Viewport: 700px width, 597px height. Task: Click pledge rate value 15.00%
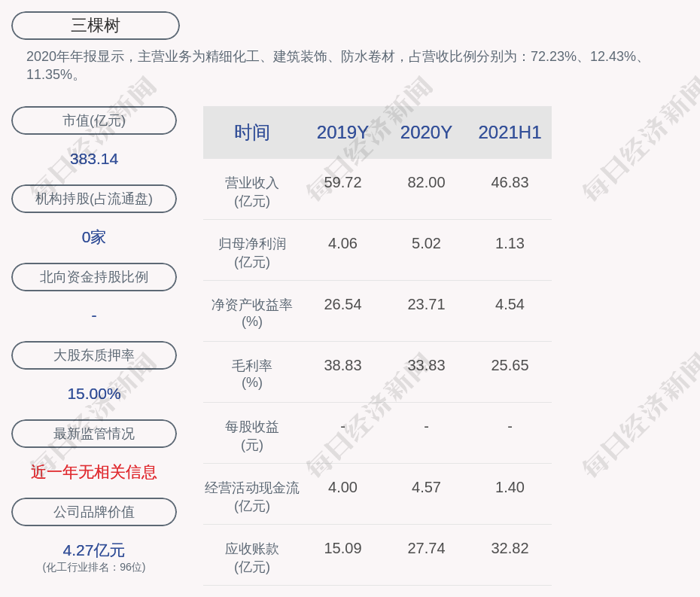[94, 394]
